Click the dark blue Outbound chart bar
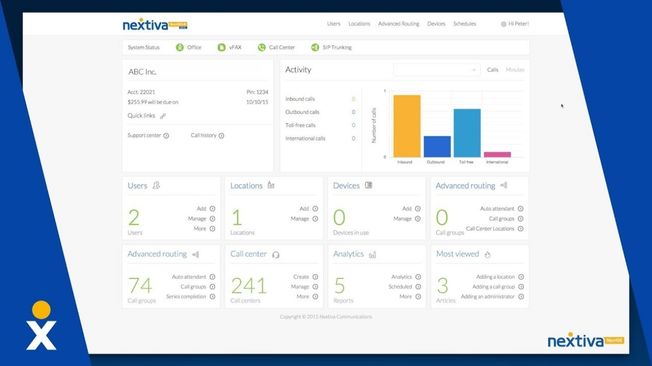 point(437,146)
